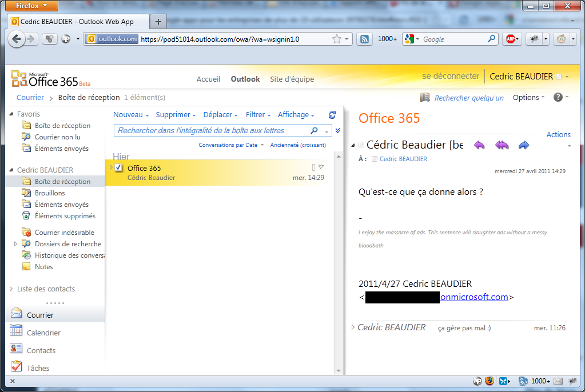Click the message list scrollbar down arrow
The height and width of the screenshot is (392, 585).
tap(339, 370)
